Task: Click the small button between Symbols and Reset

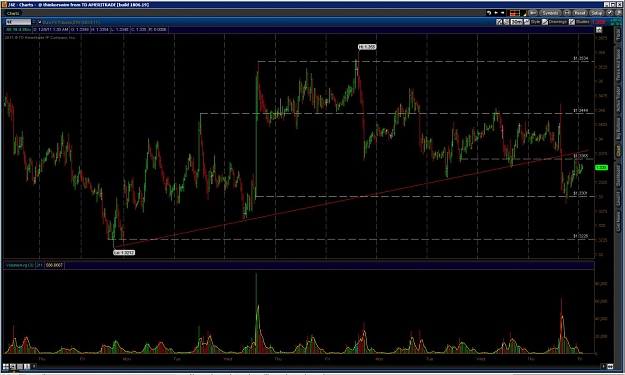Action: point(567,13)
